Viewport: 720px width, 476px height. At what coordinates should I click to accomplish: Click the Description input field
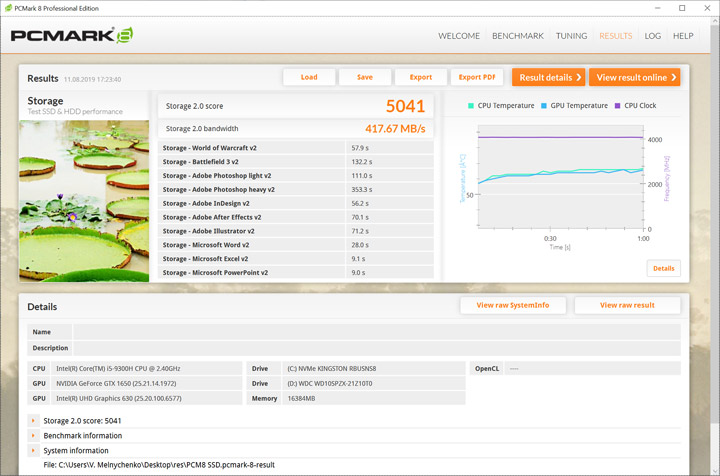pyautogui.click(x=377, y=348)
